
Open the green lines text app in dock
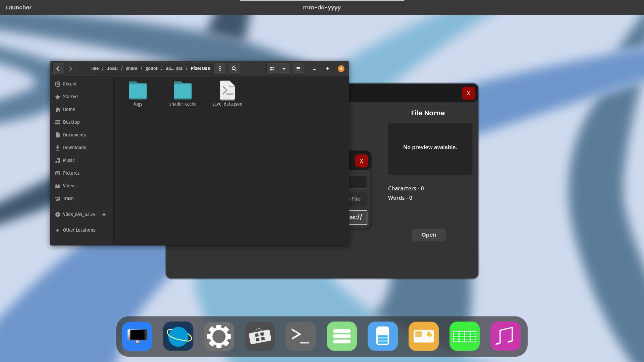pos(342,337)
